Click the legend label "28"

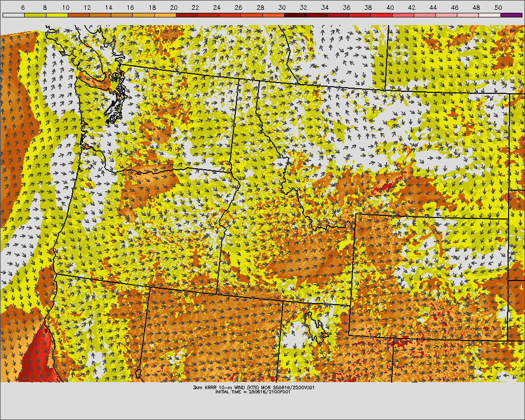pyautogui.click(x=260, y=7)
